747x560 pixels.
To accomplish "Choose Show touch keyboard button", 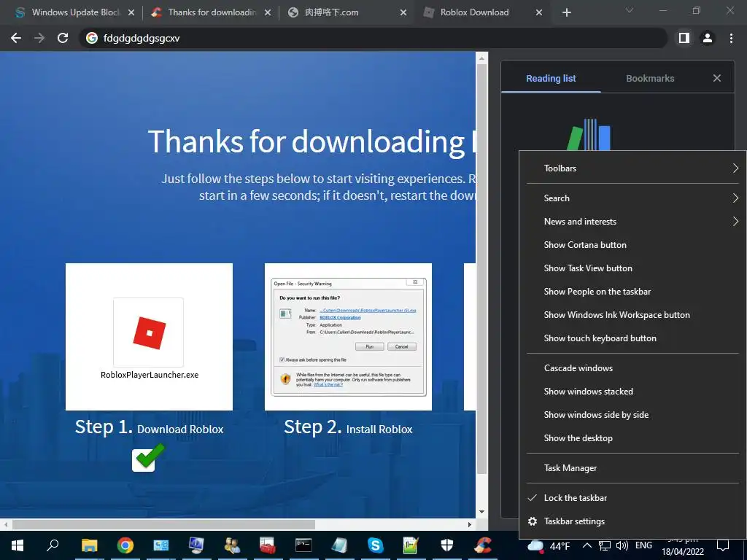I will [x=632, y=338].
